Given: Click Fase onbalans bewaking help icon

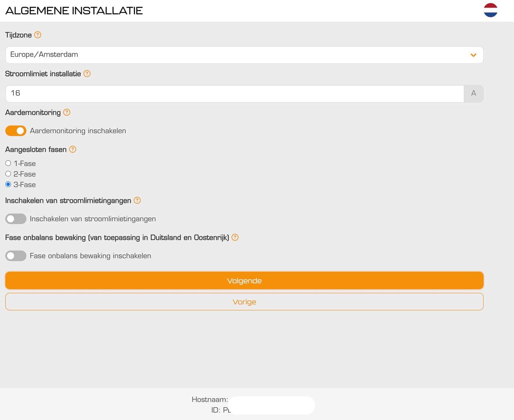Looking at the screenshot, I should coord(235,237).
